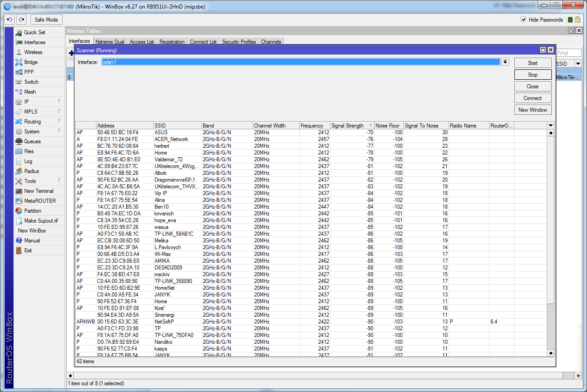Image resolution: width=587 pixels, height=392 pixels.
Task: Click the scanner scrollbar down arrow
Action: 550,353
